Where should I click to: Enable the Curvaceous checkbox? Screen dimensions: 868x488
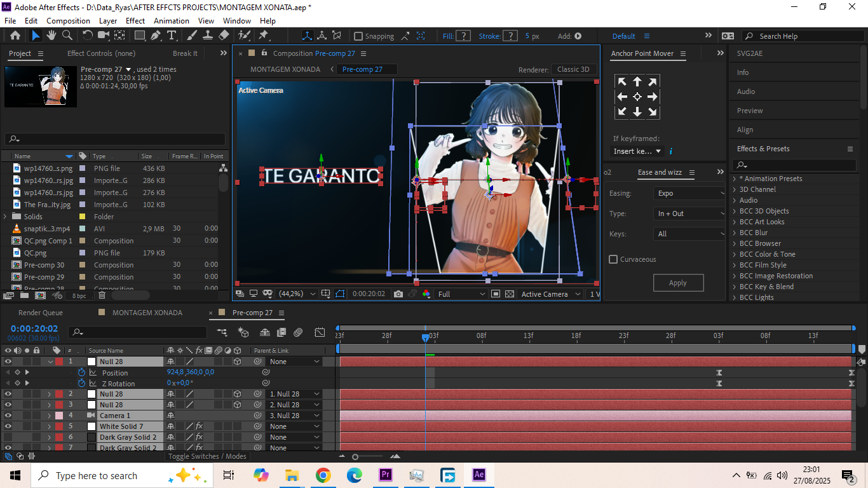(x=613, y=259)
